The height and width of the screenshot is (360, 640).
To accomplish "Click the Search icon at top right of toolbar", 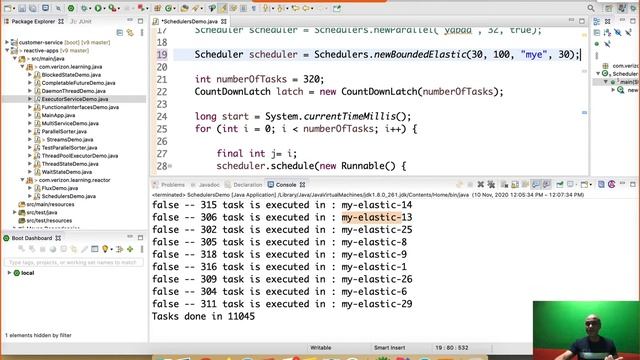I will coord(591,8).
